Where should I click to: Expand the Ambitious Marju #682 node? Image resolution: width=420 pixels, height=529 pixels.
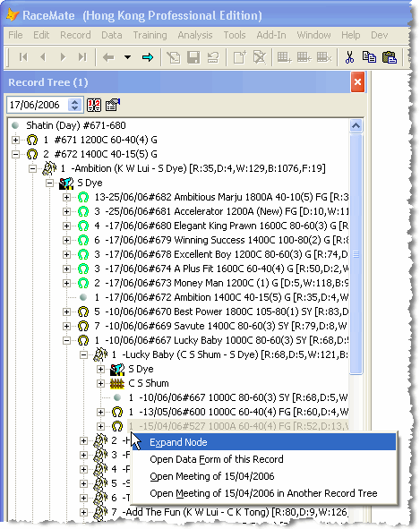tap(66, 197)
